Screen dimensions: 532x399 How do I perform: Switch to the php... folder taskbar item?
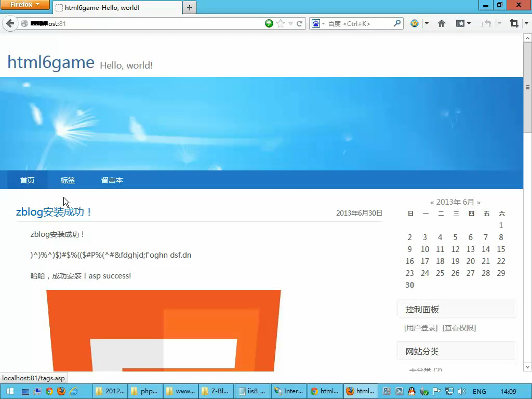tap(145, 391)
